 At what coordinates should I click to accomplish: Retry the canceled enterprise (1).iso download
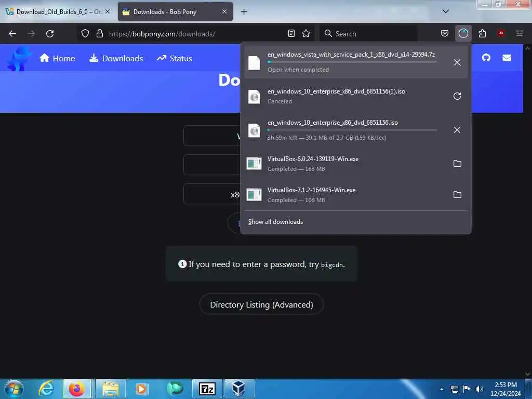point(457,96)
